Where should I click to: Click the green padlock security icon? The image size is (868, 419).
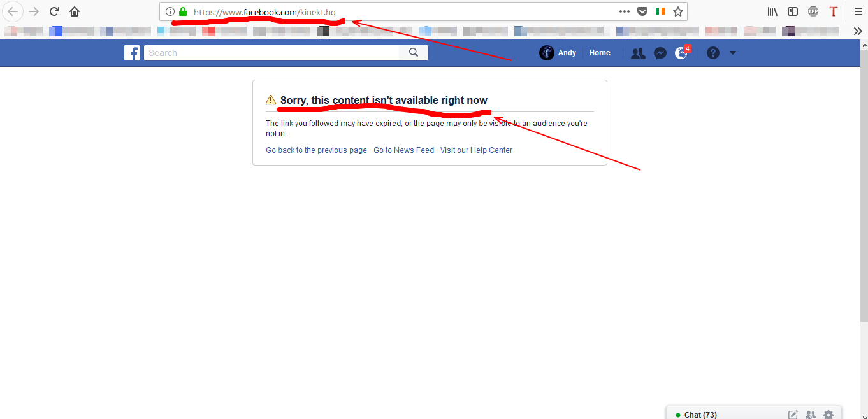click(183, 11)
